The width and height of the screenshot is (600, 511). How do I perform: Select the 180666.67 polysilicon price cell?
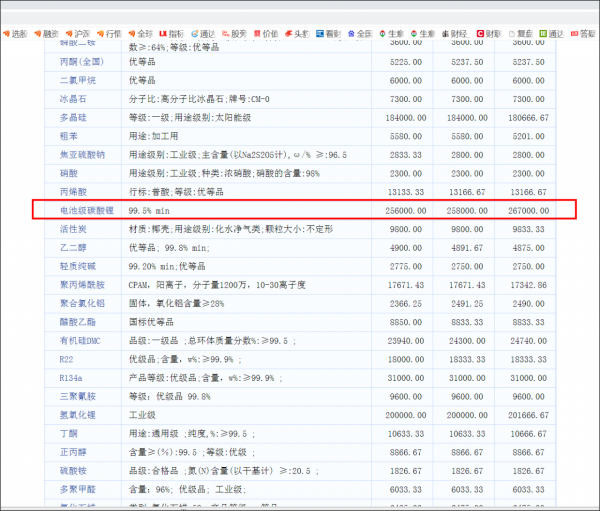pyautogui.click(x=528, y=118)
